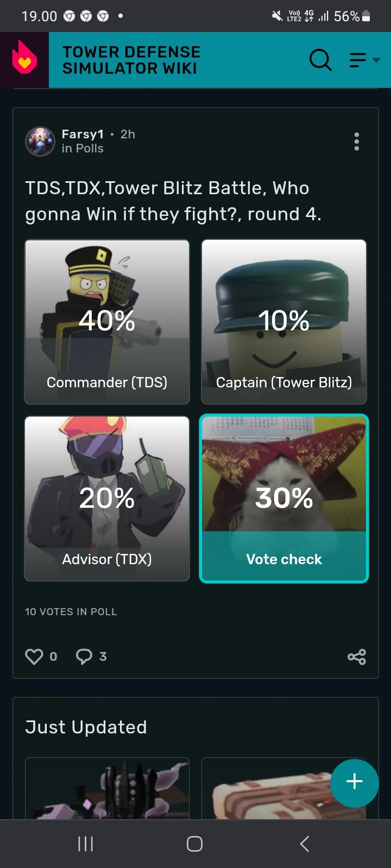Share the poll via share icon
This screenshot has height=868, width=391.
pos(357,656)
